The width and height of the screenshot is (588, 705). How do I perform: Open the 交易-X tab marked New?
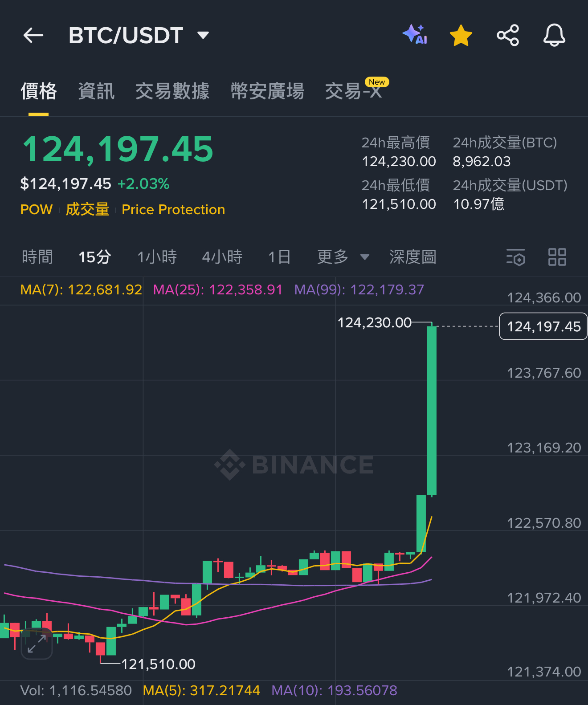click(355, 91)
